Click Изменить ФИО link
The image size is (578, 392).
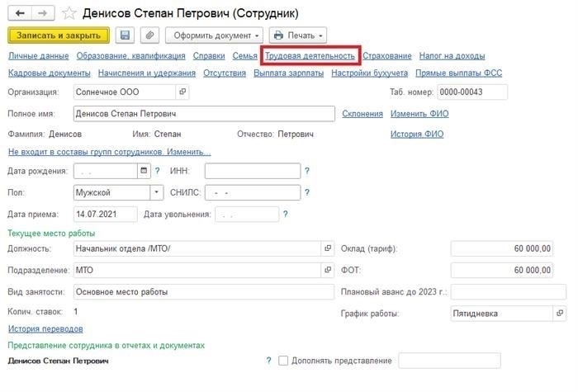click(419, 114)
